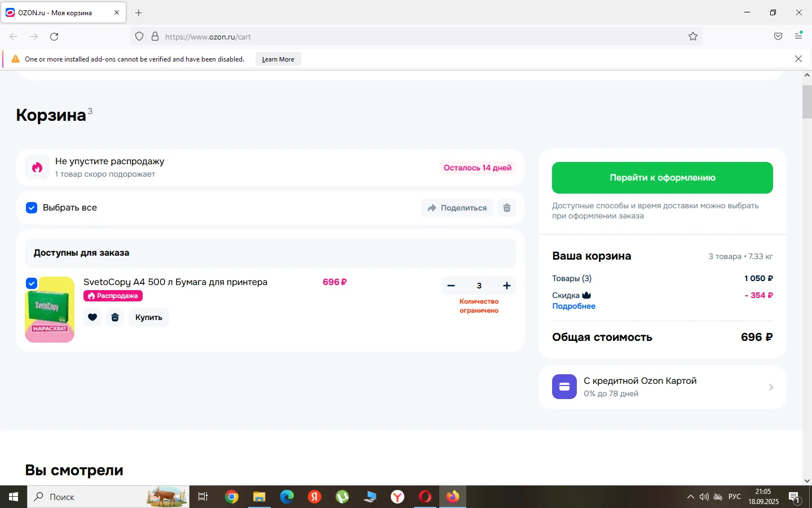
Task: Bookmark this page with the star icon
Action: point(693,37)
